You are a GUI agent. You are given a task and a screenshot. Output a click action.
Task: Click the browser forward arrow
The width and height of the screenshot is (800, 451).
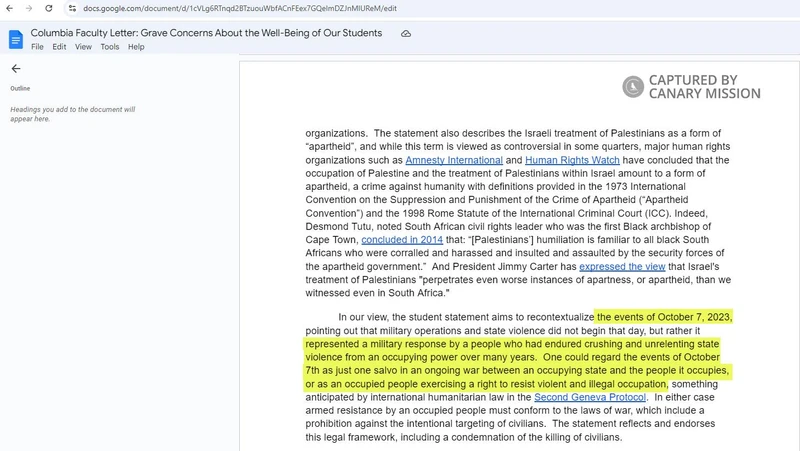(29, 8)
